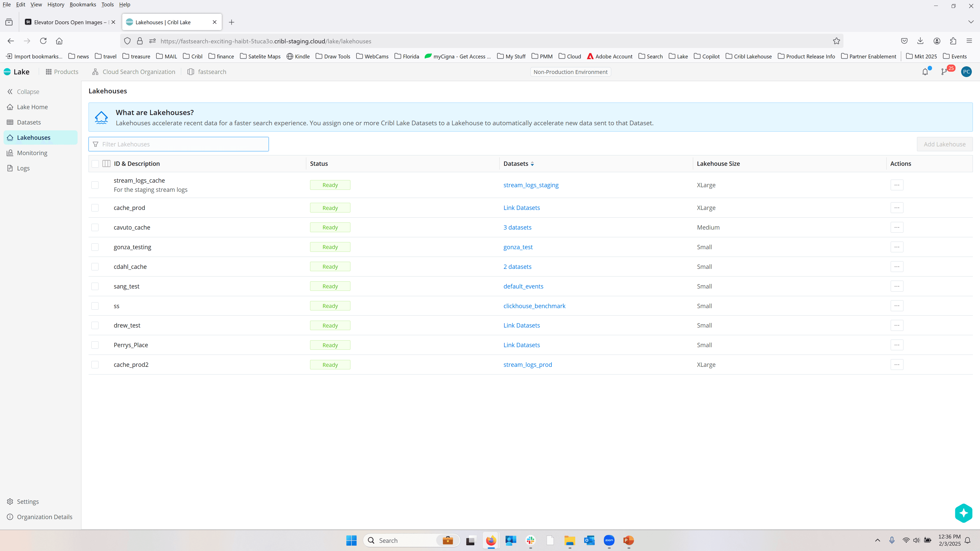Open the stream_logs_staging dataset link
This screenshot has height=551, width=980.
click(x=531, y=185)
